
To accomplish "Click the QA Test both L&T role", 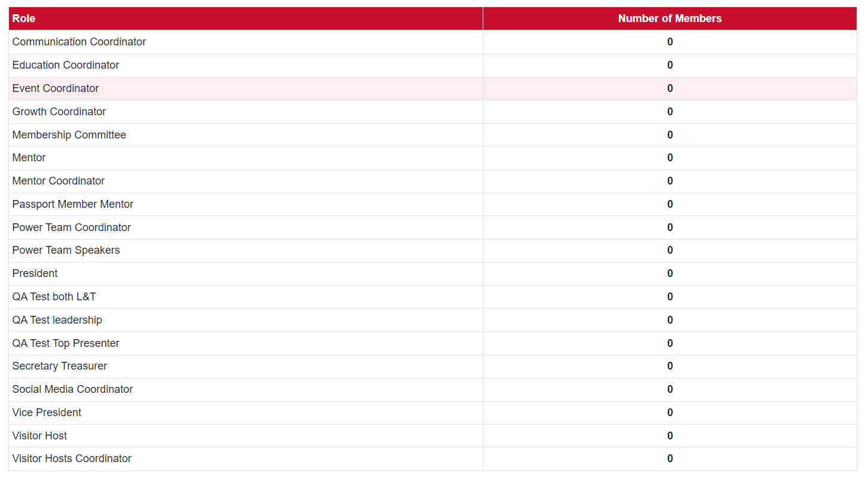I will tap(54, 297).
